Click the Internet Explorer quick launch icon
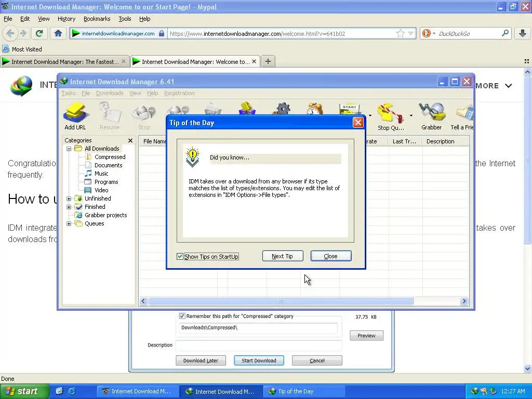The height and width of the screenshot is (399, 532). 72,391
